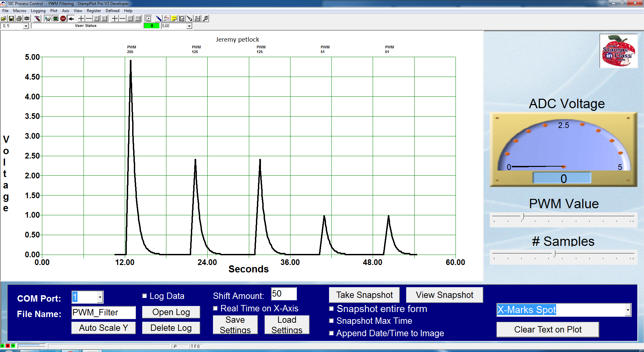The height and width of the screenshot is (352, 644).
Task: Click the save floppy disk icon
Action: [11, 18]
